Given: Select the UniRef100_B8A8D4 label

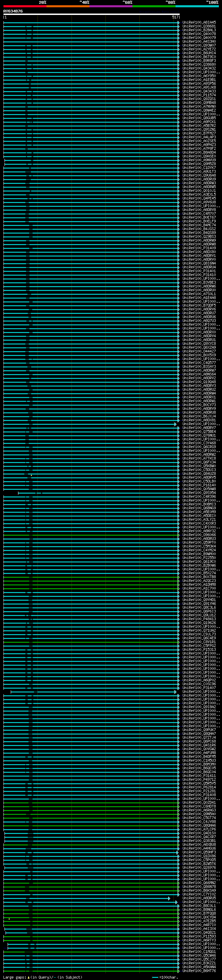Looking at the screenshot, I should click(x=199, y=153).
